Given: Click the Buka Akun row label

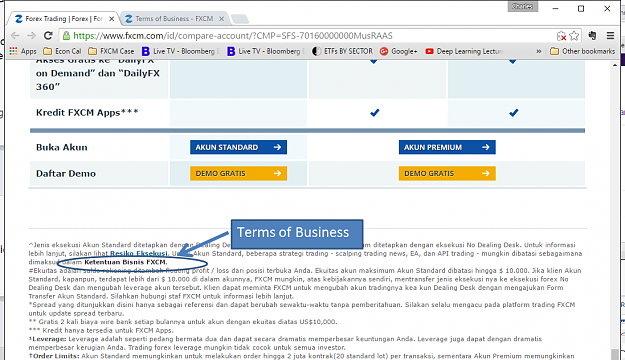Looking at the screenshot, I should (62, 147).
